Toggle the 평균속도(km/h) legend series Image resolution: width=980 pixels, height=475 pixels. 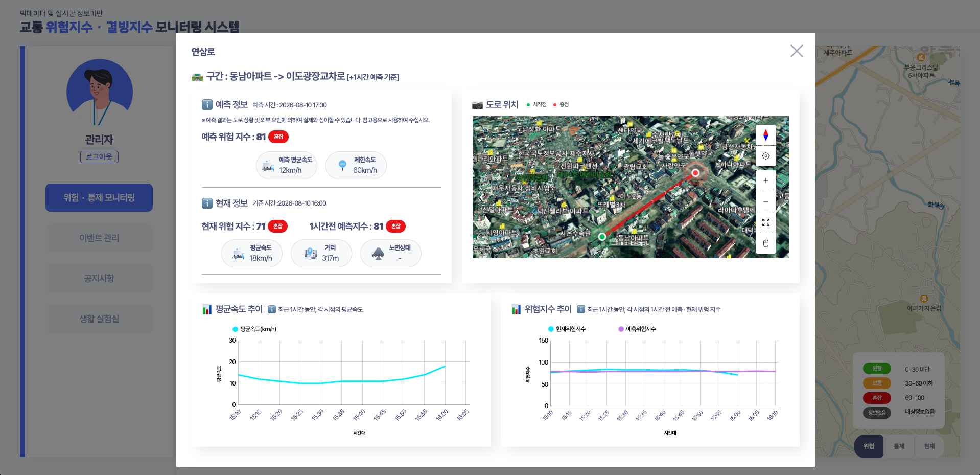(x=254, y=329)
